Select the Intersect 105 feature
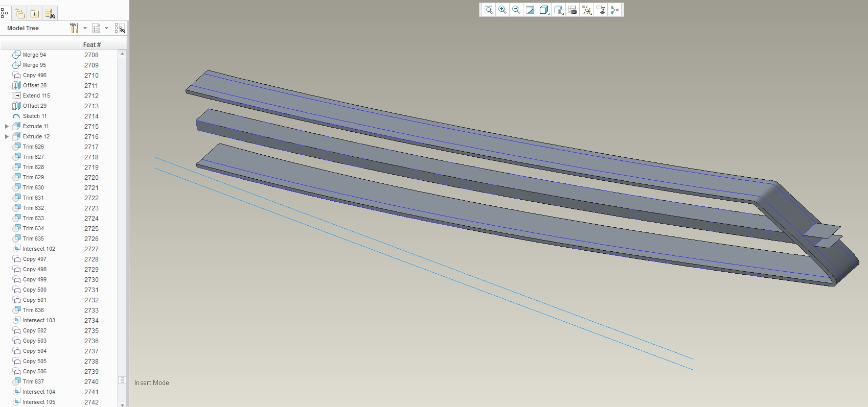Image resolution: width=868 pixels, height=407 pixels. (x=39, y=402)
